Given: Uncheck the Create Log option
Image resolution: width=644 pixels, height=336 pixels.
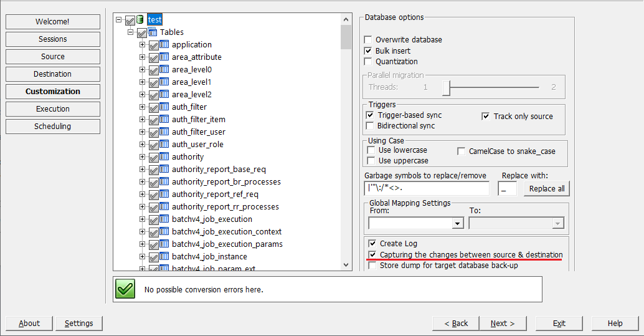Looking at the screenshot, I should 372,244.
